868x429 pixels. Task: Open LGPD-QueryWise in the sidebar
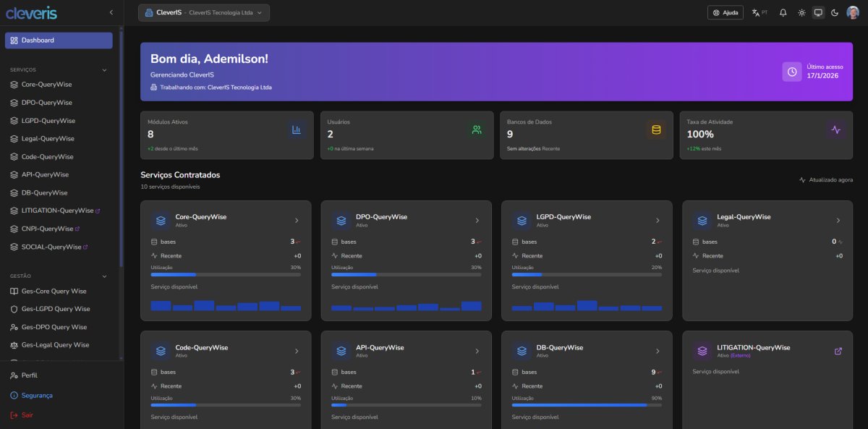(48, 121)
